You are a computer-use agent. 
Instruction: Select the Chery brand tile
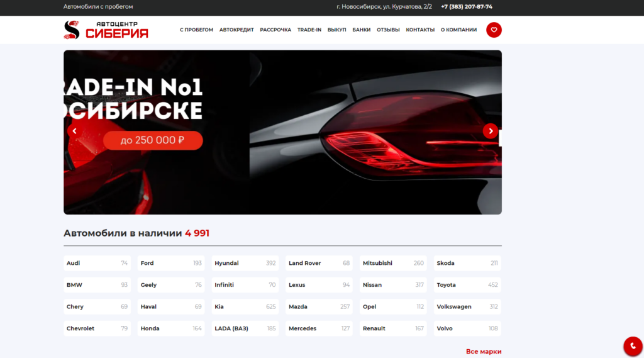click(x=97, y=306)
